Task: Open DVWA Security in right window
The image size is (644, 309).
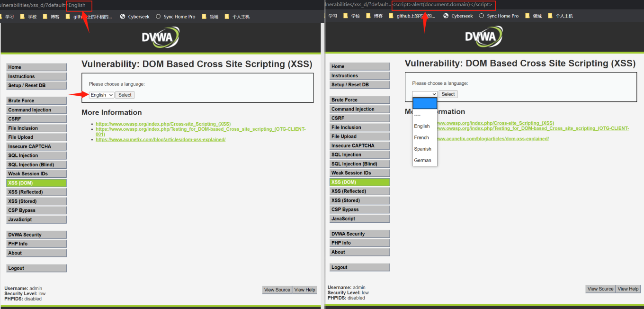Action: (360, 234)
